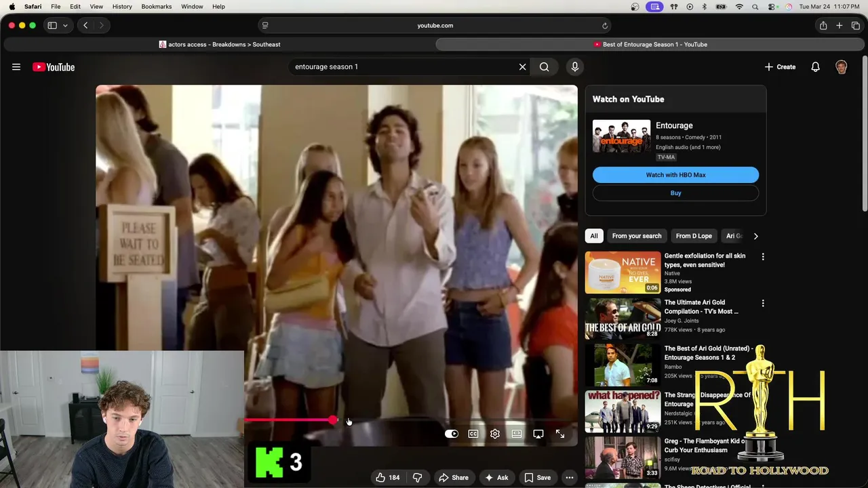This screenshot has height=488, width=868.
Task: Open Gentle exfoliation for all skin types title
Action: (705, 260)
